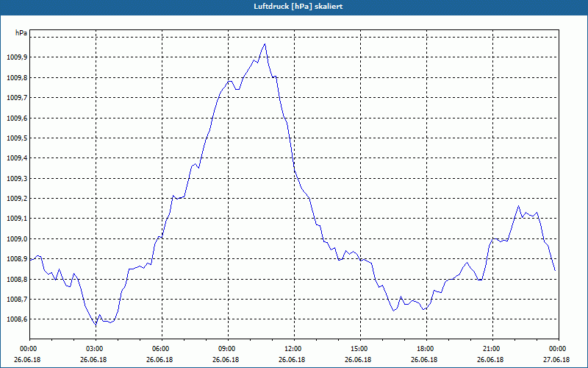Image resolution: width=588 pixels, height=368 pixels.
Task: Select the '1009,0' y-axis value
Action: [17, 238]
